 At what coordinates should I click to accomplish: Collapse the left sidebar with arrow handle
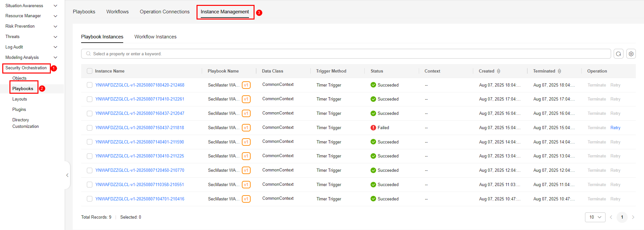point(67,175)
